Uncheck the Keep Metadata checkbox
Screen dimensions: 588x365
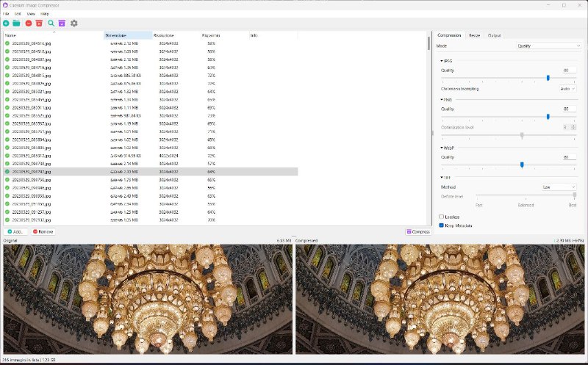[441, 225]
